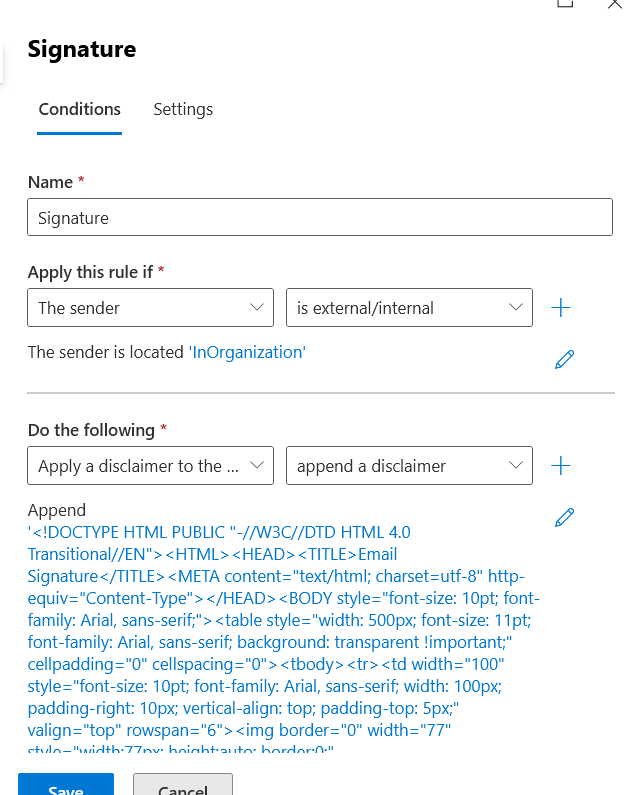This screenshot has height=795, width=626.
Task: Switch to the Settings tab
Action: pyautogui.click(x=183, y=110)
